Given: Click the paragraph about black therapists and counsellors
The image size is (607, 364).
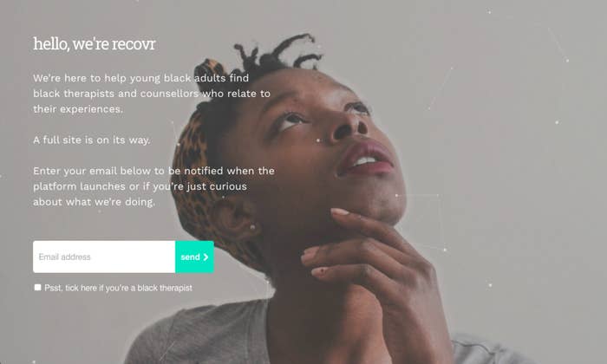Looking at the screenshot, I should (x=152, y=94).
